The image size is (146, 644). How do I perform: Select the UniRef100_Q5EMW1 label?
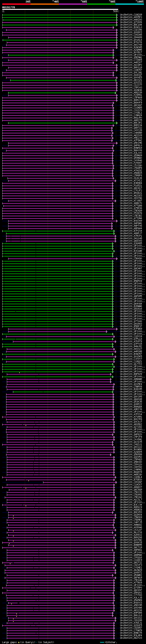[x=131, y=58]
